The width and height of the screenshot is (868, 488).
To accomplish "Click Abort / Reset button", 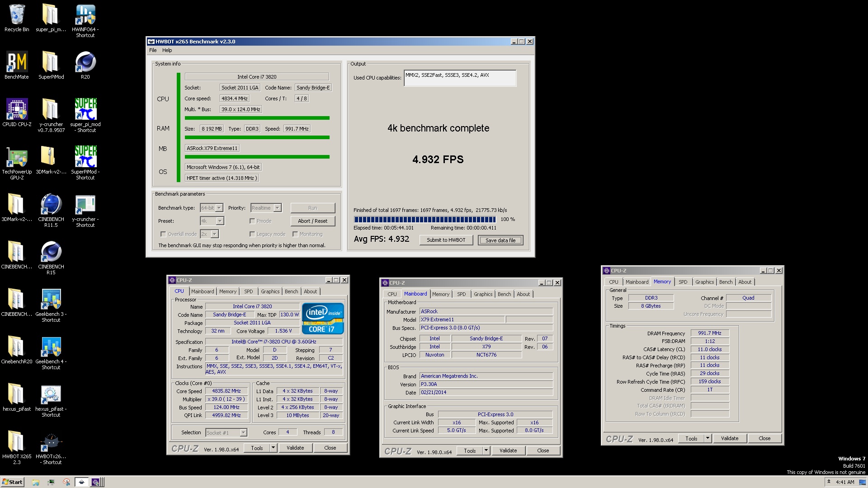I will tap(312, 221).
